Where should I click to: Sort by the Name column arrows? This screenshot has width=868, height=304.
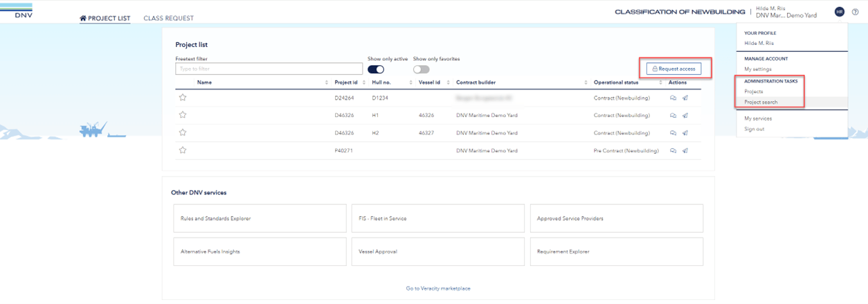(x=327, y=82)
